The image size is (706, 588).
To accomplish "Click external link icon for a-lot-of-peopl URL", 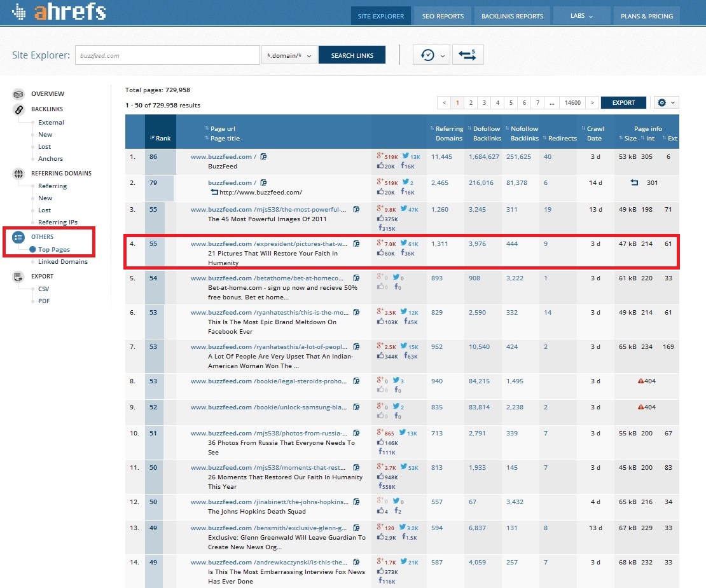I will (x=356, y=347).
